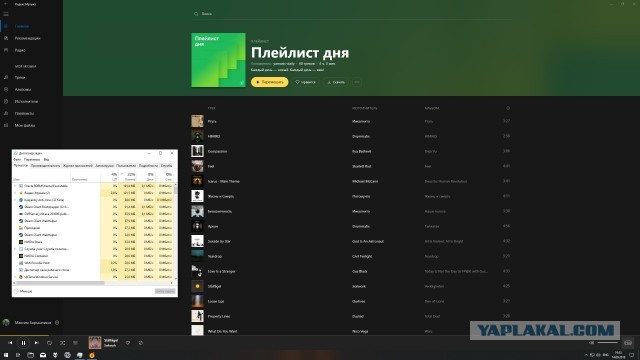This screenshot has width=640, height=360.
Task: Click the yellow play button on playlist
Action: (269, 82)
